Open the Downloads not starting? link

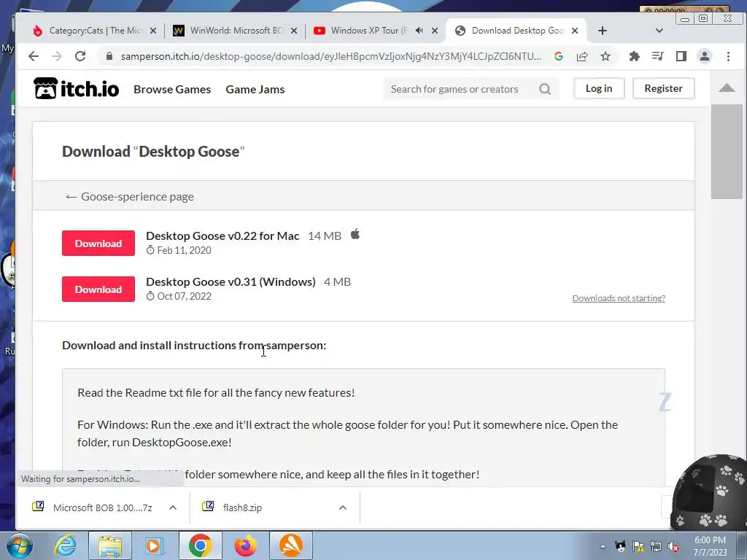click(x=619, y=298)
